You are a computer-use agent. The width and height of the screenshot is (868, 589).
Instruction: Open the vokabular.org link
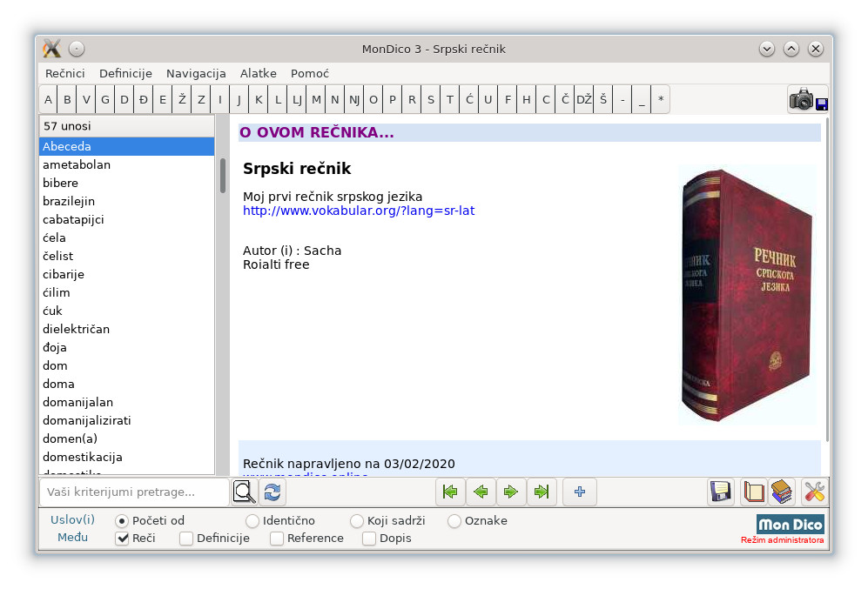pos(359,211)
